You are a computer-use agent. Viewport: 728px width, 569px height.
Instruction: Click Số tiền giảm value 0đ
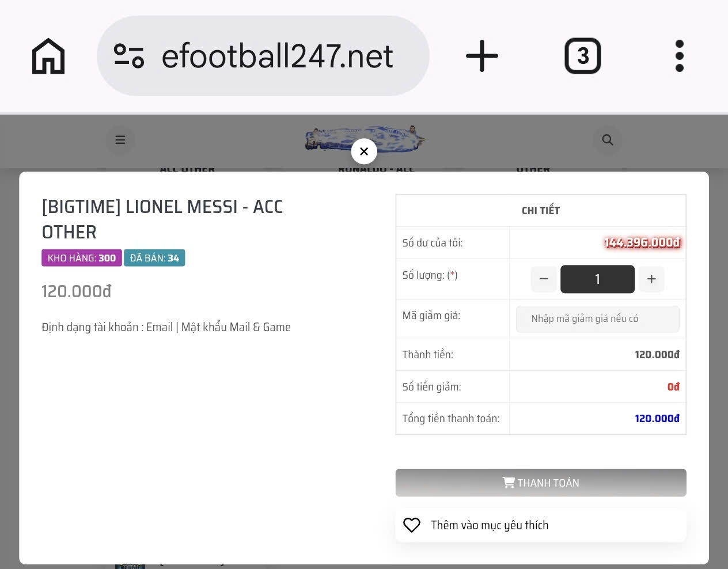click(x=673, y=387)
